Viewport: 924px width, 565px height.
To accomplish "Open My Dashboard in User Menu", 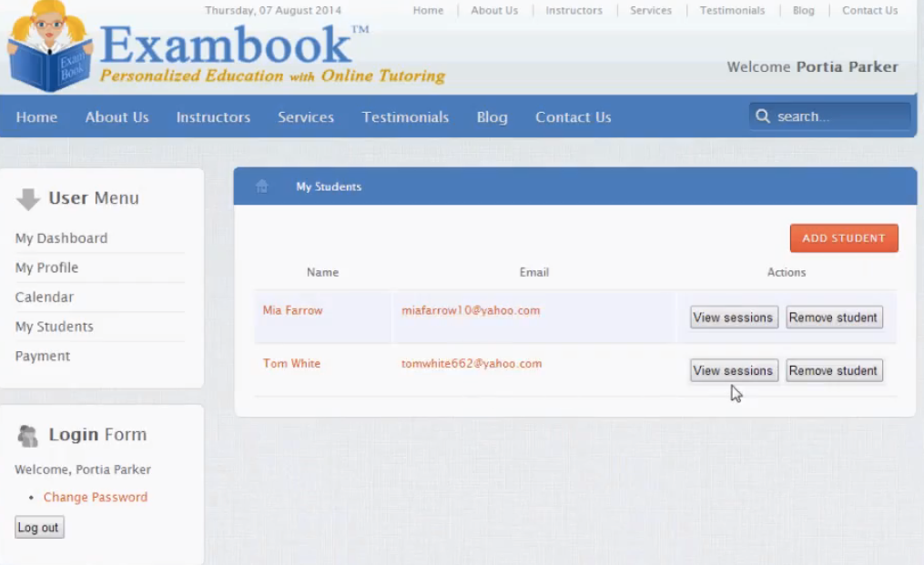I will (61, 238).
